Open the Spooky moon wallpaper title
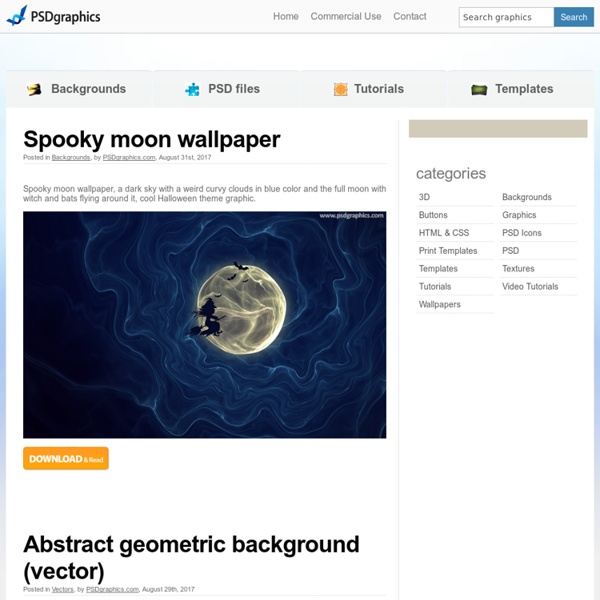Image resolution: width=600 pixels, height=600 pixels. pos(152,139)
